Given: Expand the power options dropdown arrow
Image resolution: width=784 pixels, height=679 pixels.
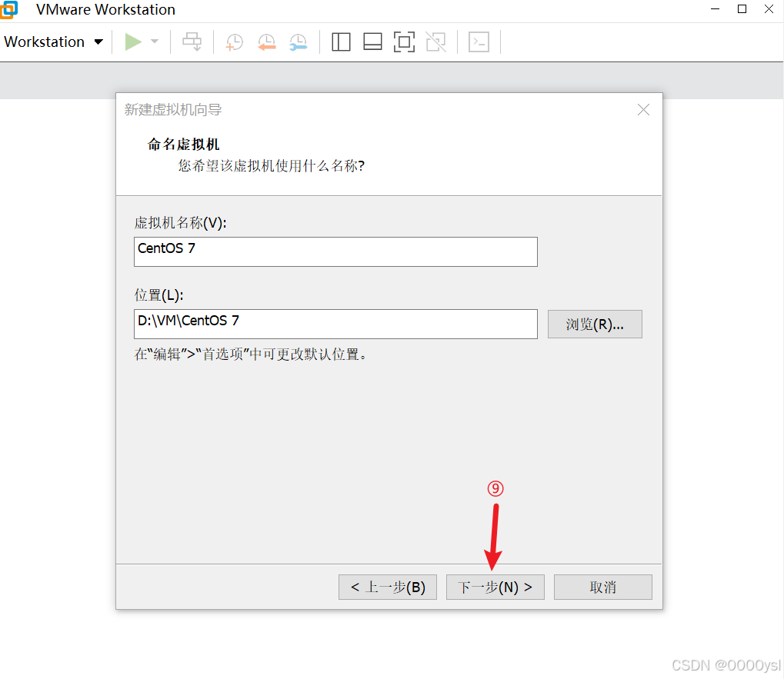Looking at the screenshot, I should (155, 42).
